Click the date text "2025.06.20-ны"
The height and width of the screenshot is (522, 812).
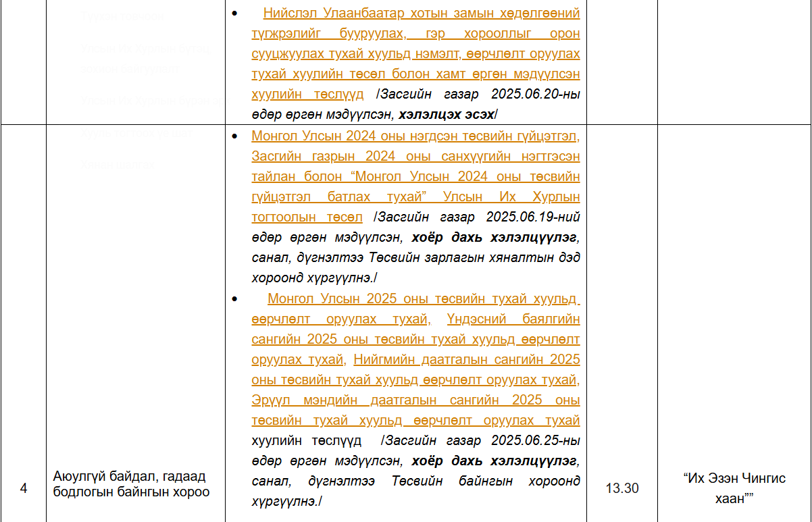[x=536, y=94]
